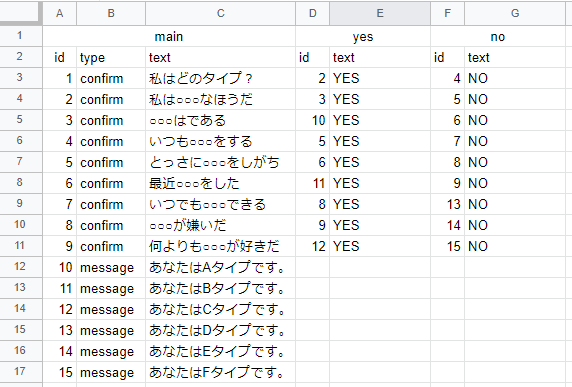Select column G header

click(x=515, y=13)
